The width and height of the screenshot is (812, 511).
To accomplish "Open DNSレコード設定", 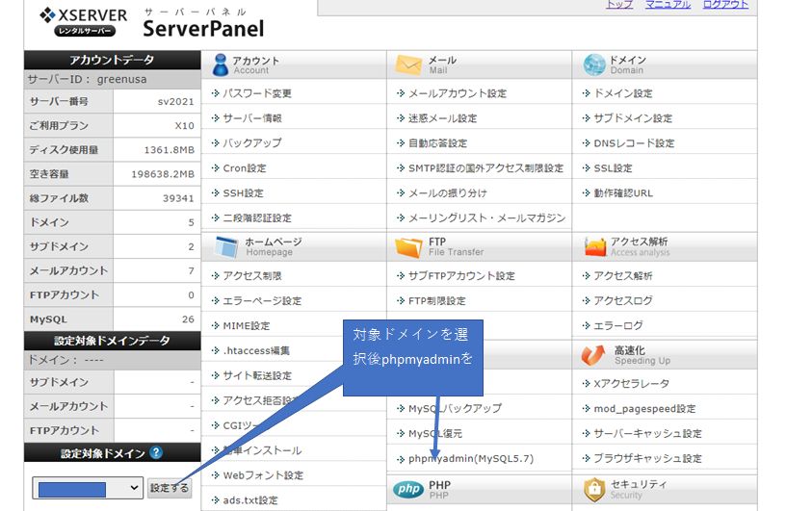I will pos(634,143).
